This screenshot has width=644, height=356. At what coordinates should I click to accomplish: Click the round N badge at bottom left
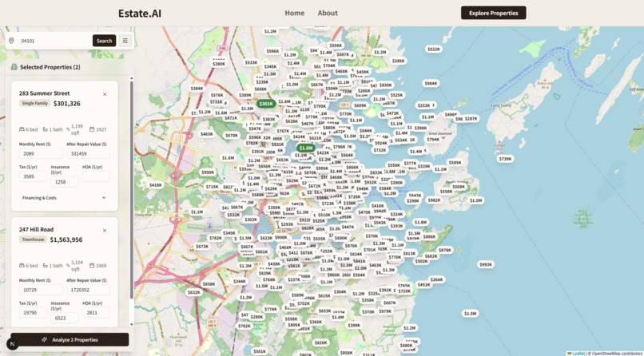(12, 344)
